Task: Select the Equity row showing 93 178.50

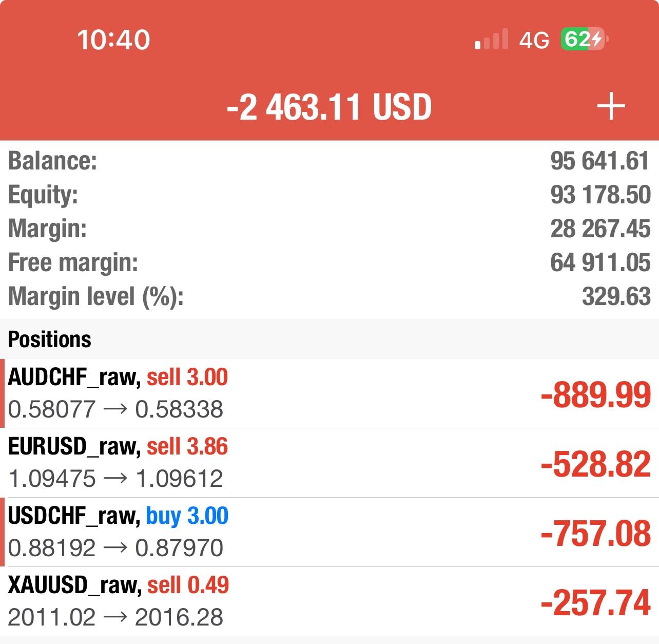Action: pos(329,195)
